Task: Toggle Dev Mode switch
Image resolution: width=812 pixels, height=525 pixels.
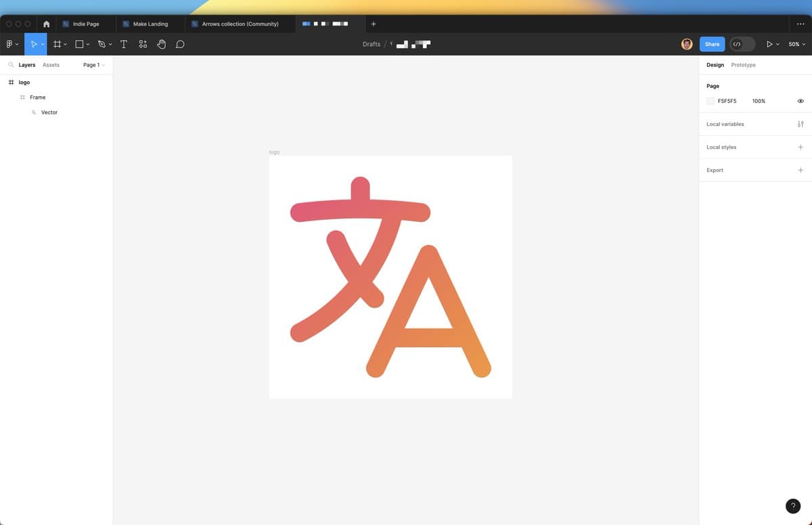Action: click(742, 44)
